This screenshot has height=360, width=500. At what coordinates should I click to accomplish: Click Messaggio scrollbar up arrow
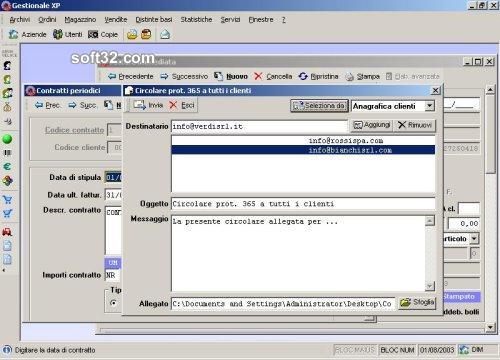click(x=430, y=220)
